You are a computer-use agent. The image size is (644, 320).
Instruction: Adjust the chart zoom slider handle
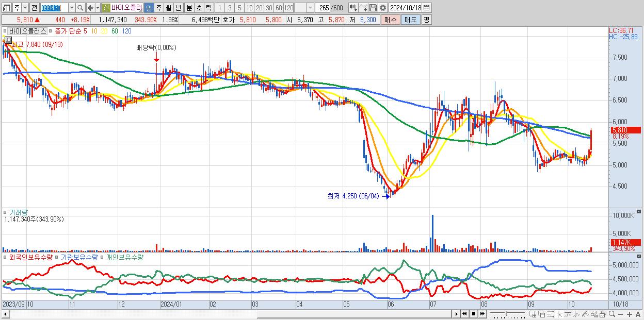pyautogui.click(x=506, y=313)
